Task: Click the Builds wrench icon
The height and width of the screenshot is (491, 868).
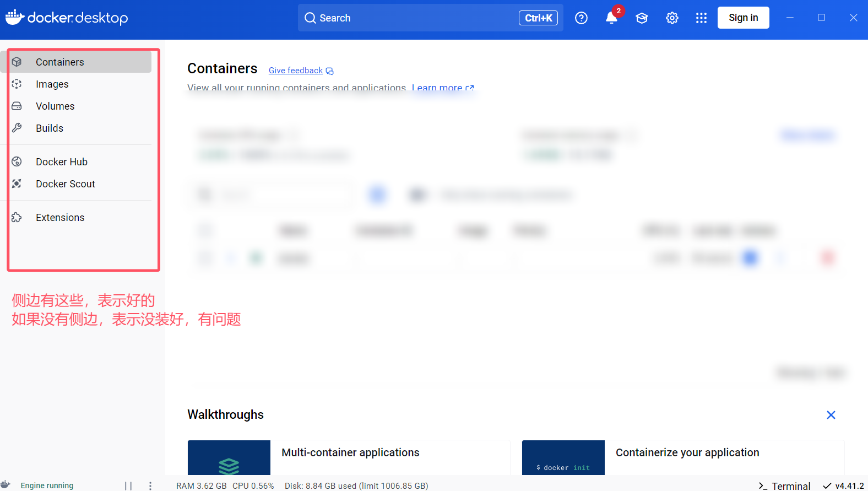Action: [x=17, y=128]
